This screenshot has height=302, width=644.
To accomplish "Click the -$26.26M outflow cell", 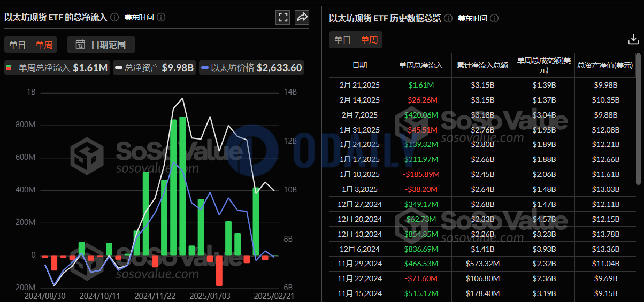I will [x=421, y=100].
